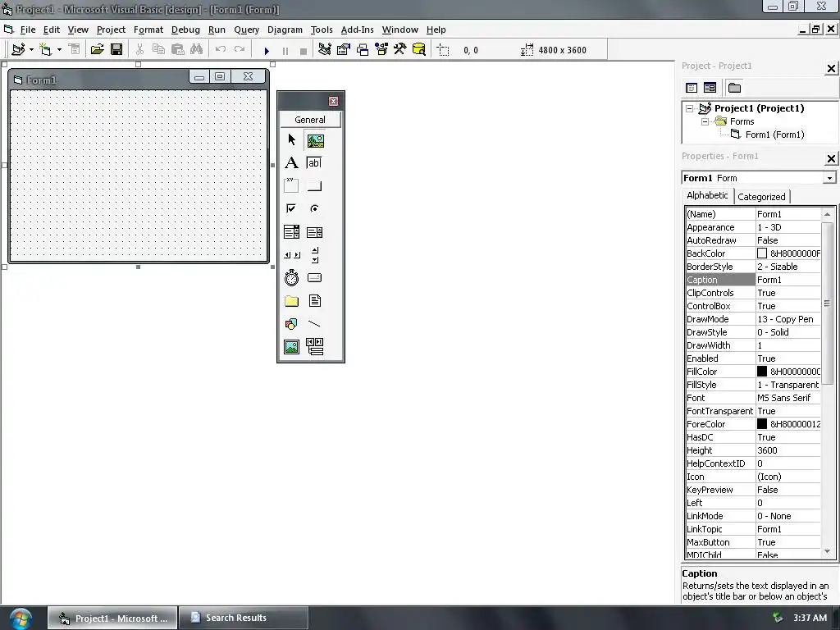Open the Diagram menu
The width and height of the screenshot is (840, 630).
tap(285, 30)
